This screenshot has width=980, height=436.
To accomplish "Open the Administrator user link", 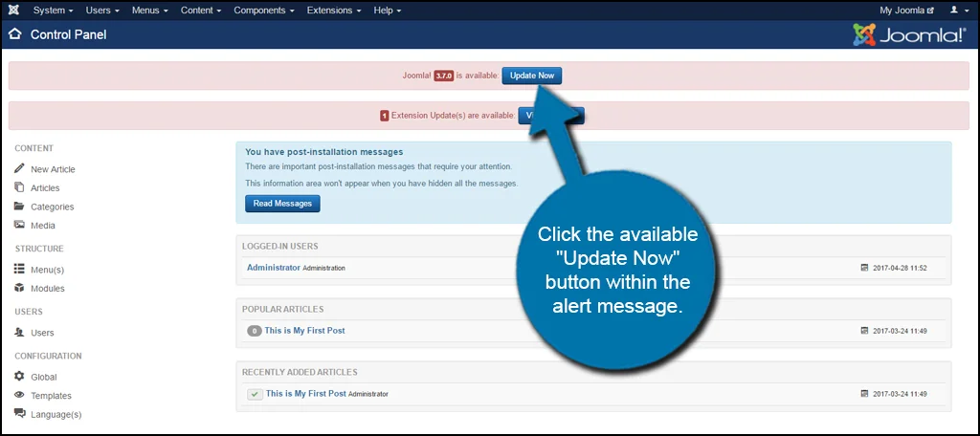I will point(274,268).
